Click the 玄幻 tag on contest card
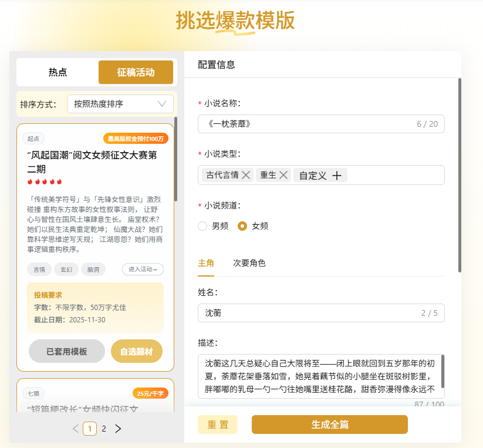The height and width of the screenshot is (448, 483). [66, 270]
